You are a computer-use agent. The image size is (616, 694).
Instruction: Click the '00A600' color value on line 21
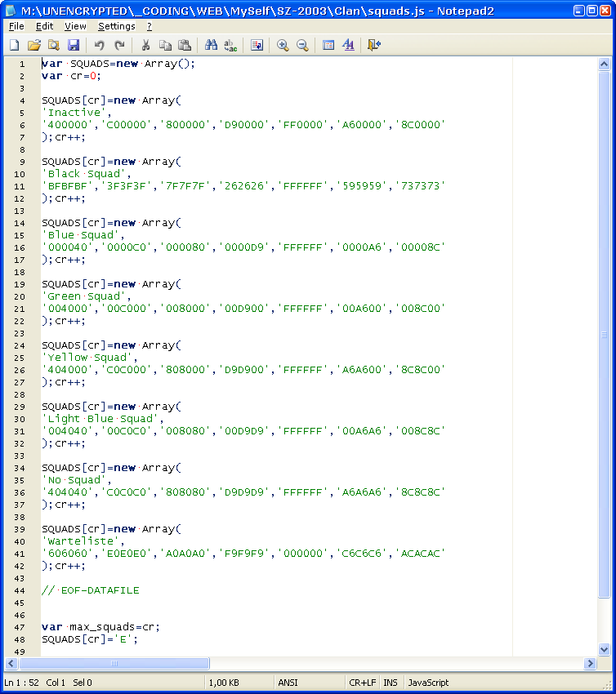point(362,308)
